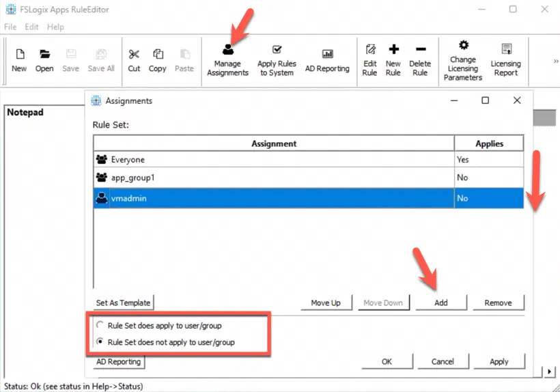Open Manage Assignments from the toolbar
560x392 pixels.
tap(227, 60)
